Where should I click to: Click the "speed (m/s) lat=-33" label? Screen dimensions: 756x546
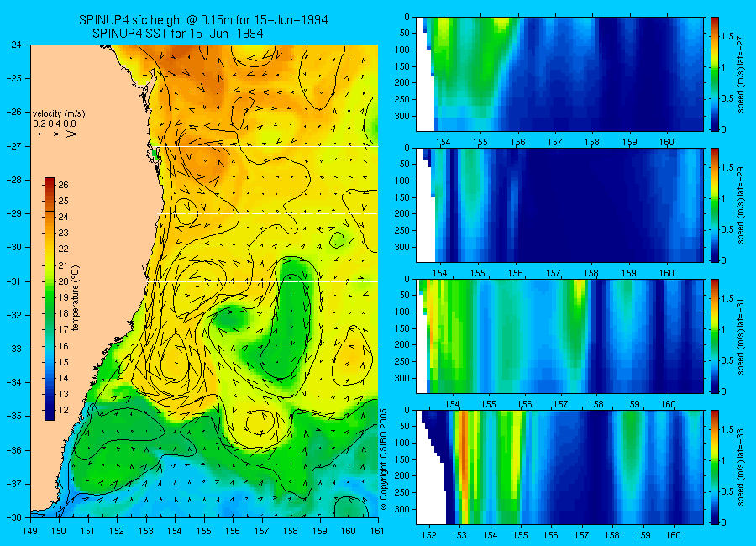742,467
